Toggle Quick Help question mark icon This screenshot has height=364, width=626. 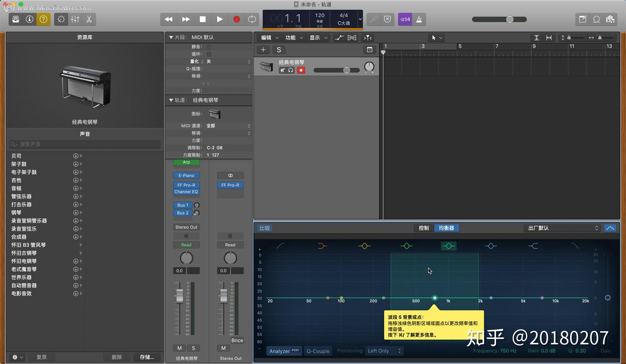(44, 19)
